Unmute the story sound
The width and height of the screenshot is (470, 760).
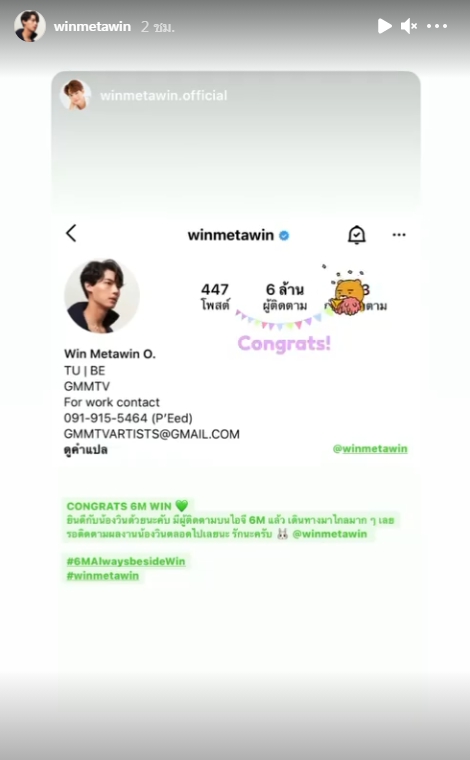[x=408, y=26]
